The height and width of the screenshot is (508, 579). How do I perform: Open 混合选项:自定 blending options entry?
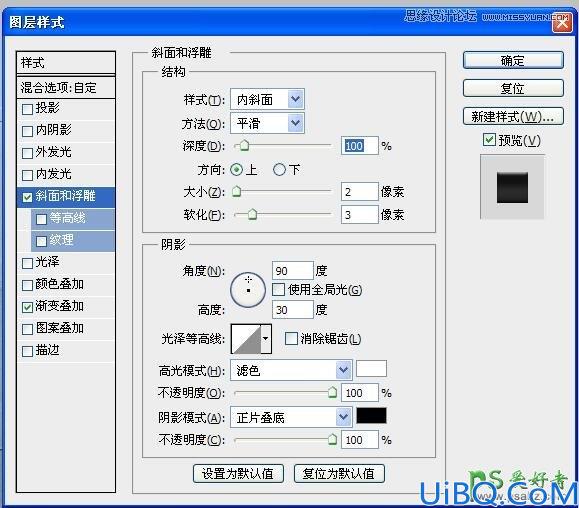pyautogui.click(x=66, y=88)
